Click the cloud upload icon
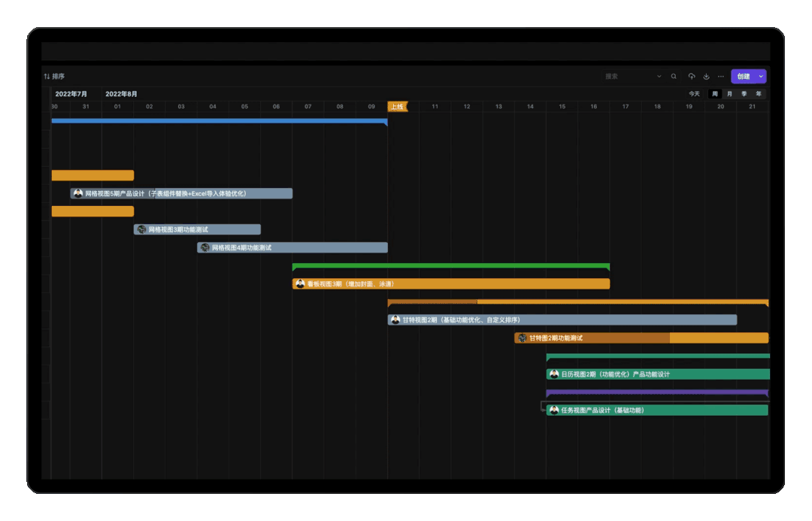 692,77
